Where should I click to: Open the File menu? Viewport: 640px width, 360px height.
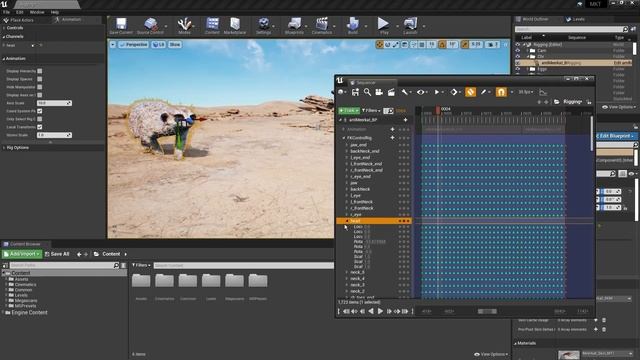tap(7, 12)
